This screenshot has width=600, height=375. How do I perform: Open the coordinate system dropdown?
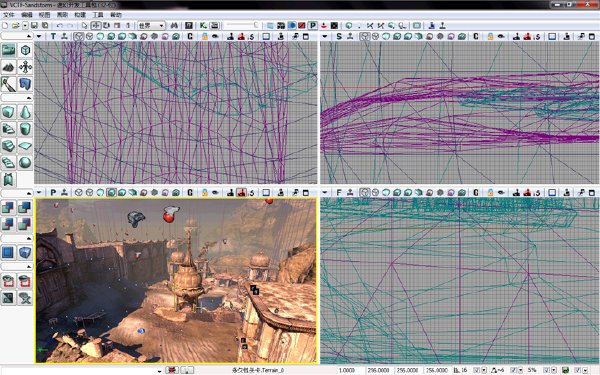pyautogui.click(x=151, y=26)
